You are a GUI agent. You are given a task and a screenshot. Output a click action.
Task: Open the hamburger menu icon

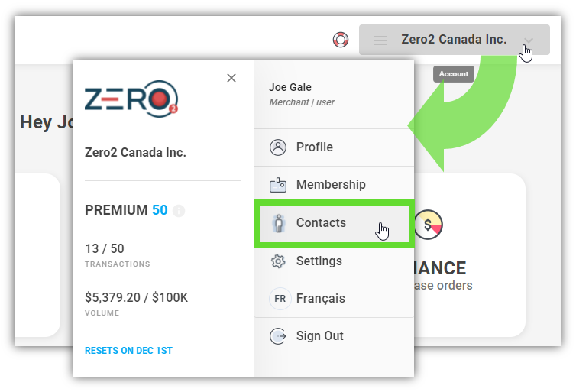pyautogui.click(x=380, y=40)
